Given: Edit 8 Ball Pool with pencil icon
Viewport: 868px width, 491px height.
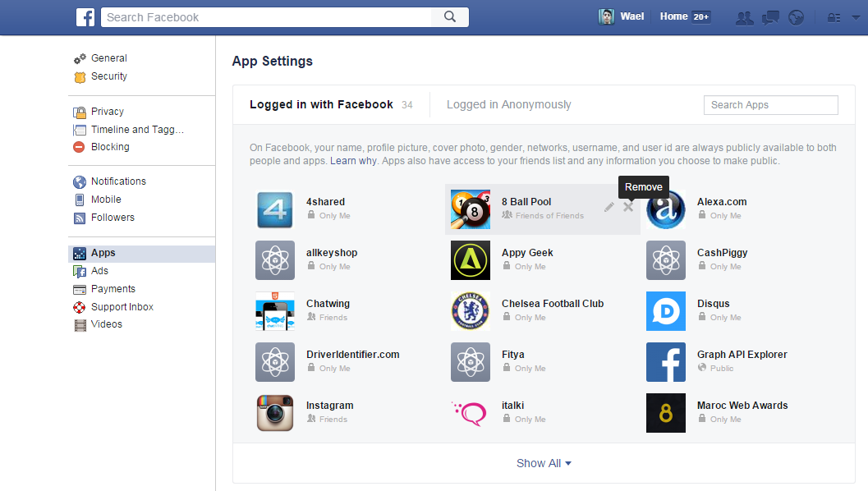Looking at the screenshot, I should pos(609,207).
